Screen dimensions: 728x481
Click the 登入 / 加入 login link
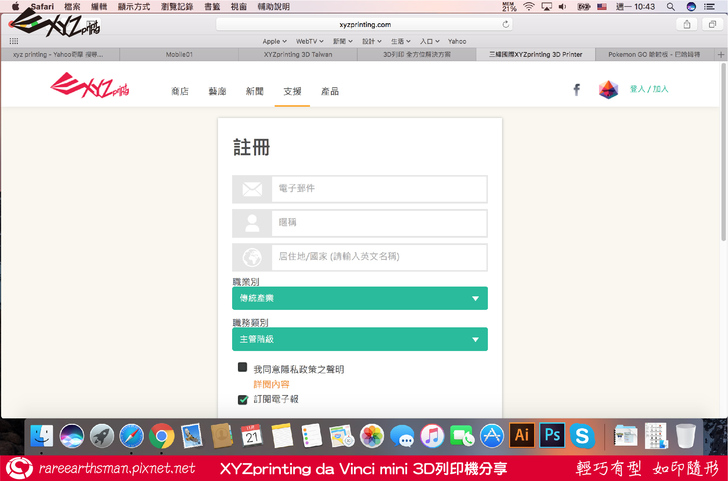tap(649, 90)
